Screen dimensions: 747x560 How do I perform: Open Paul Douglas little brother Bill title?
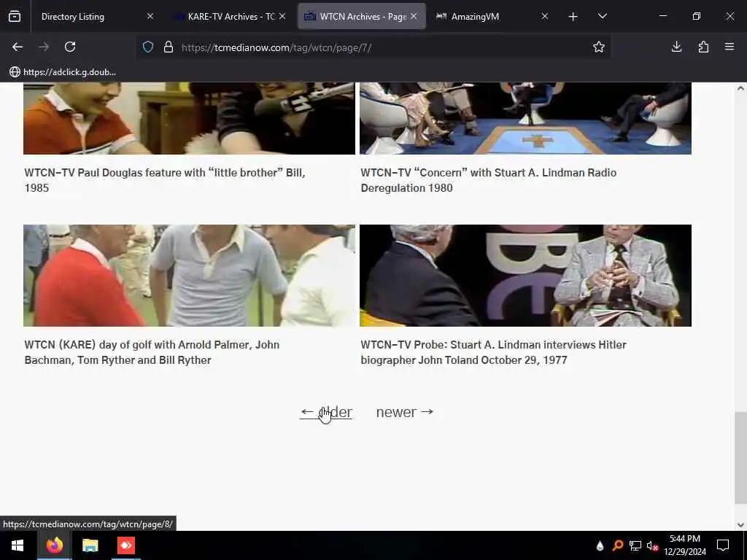point(165,180)
